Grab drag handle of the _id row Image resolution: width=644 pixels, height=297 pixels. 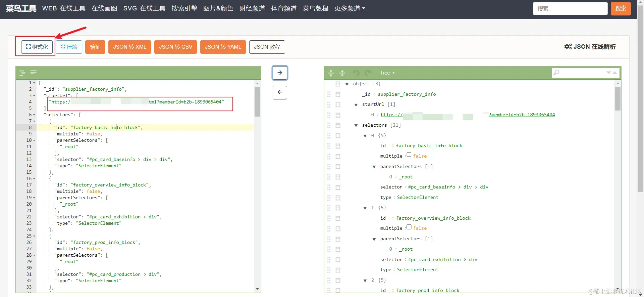click(329, 94)
